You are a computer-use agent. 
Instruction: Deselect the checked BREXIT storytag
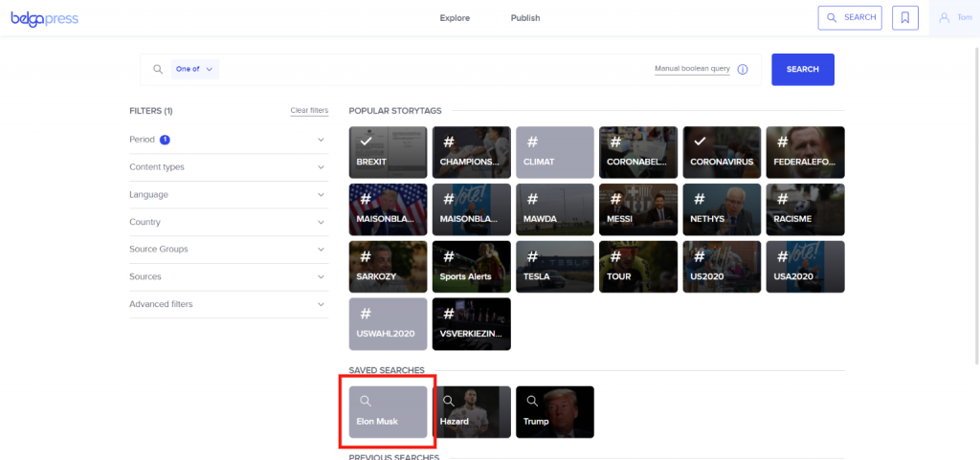point(389,152)
